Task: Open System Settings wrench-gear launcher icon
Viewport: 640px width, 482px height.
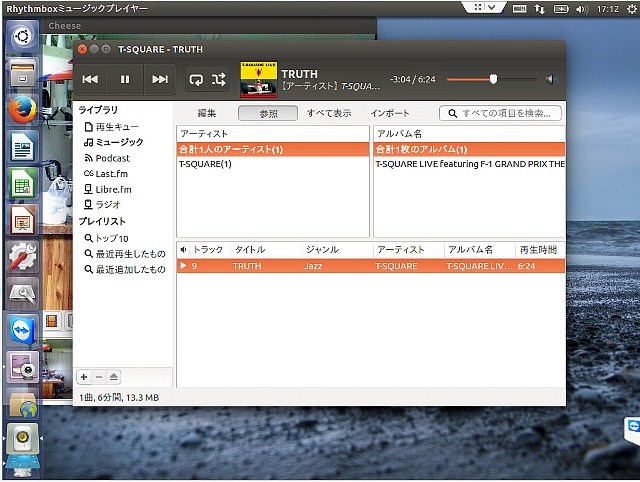Action: [22, 256]
